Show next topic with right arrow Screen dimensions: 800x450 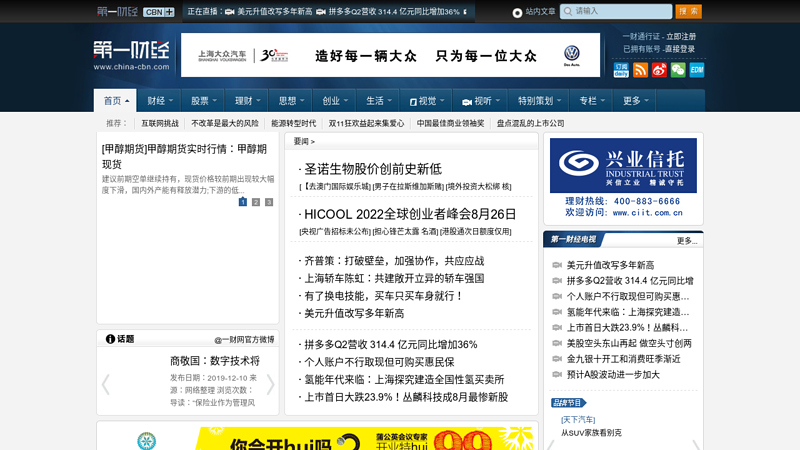270,385
